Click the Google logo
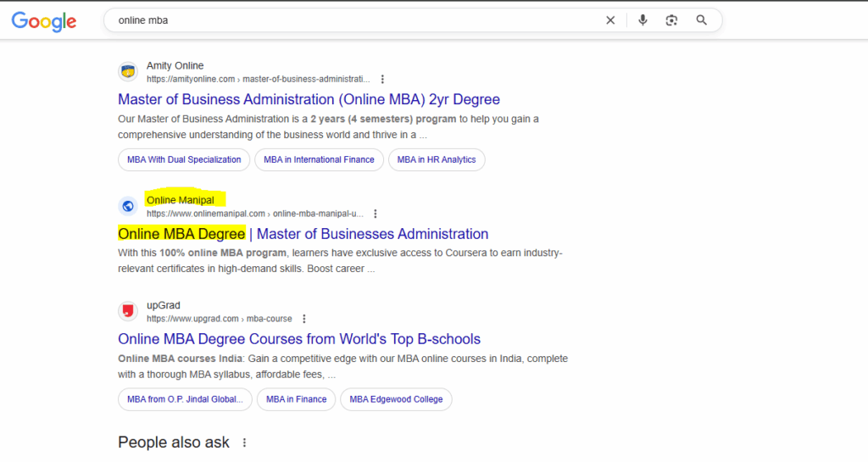 (x=44, y=21)
